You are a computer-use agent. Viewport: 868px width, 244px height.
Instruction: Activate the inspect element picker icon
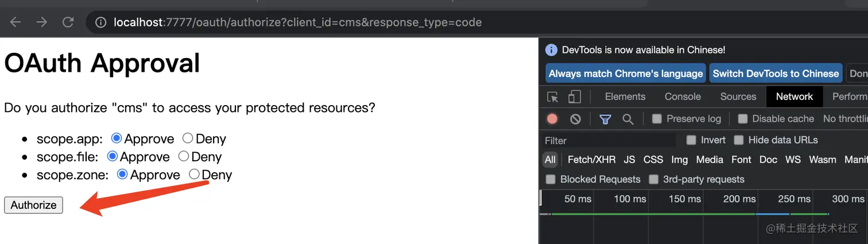[553, 96]
